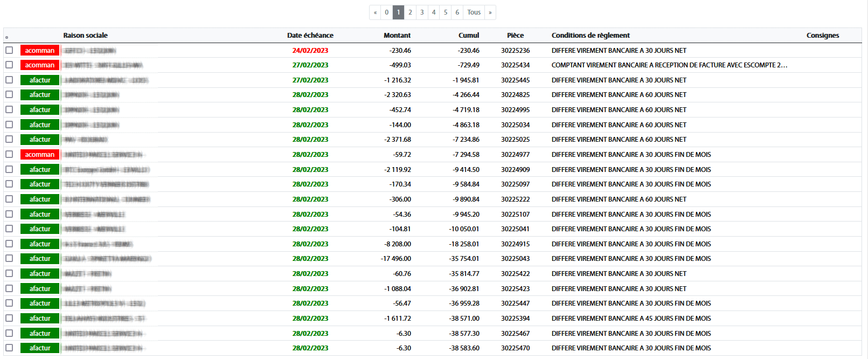Jump to page 2 of the list

coord(410,12)
